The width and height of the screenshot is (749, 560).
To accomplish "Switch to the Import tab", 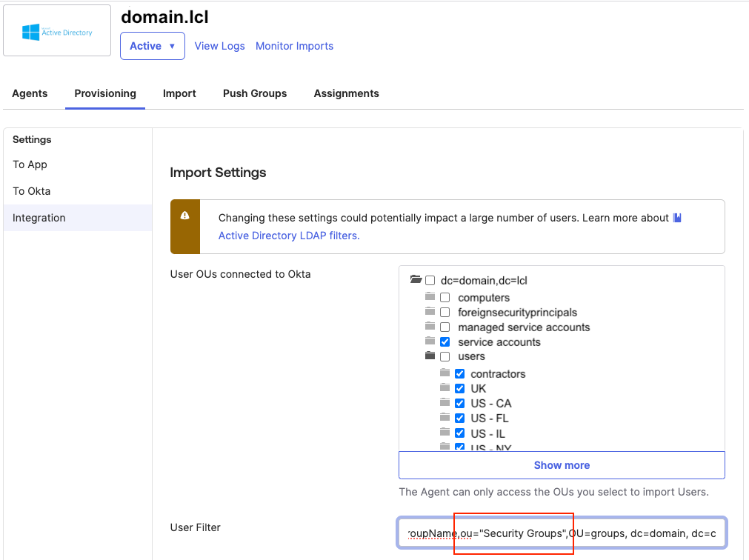I will (x=179, y=93).
